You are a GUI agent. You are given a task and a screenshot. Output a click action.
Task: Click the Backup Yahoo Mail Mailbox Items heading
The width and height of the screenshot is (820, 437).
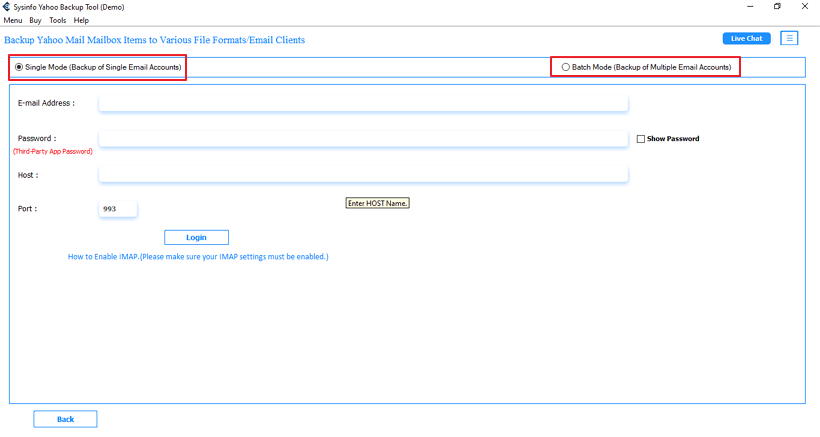[154, 40]
